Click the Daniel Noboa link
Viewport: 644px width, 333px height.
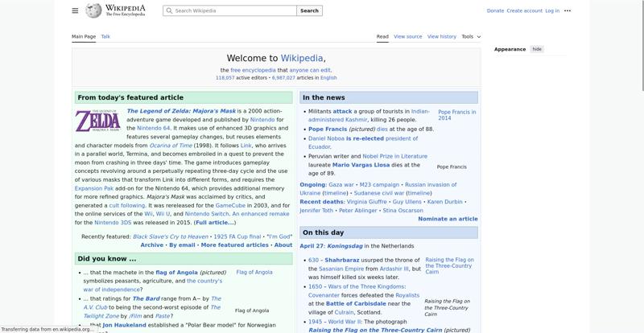coord(326,138)
